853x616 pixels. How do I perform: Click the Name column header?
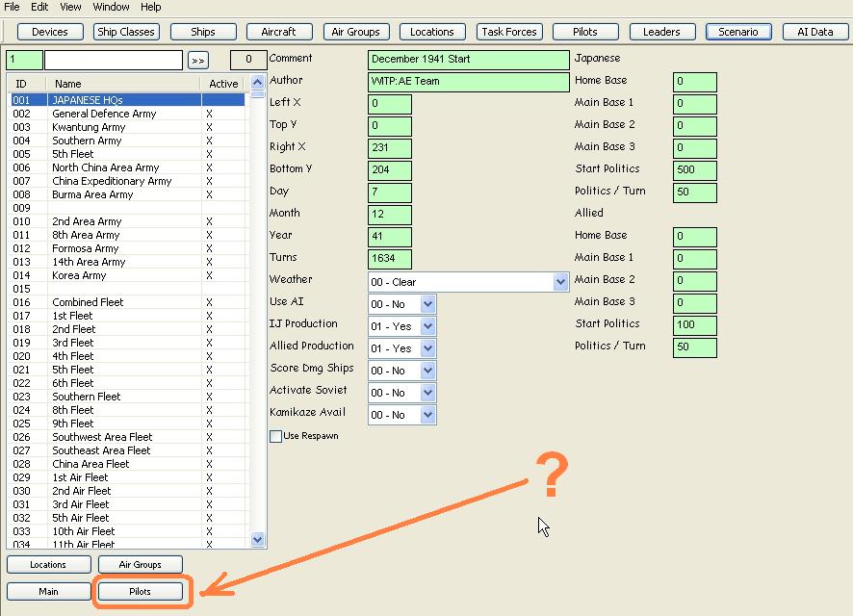click(x=123, y=84)
